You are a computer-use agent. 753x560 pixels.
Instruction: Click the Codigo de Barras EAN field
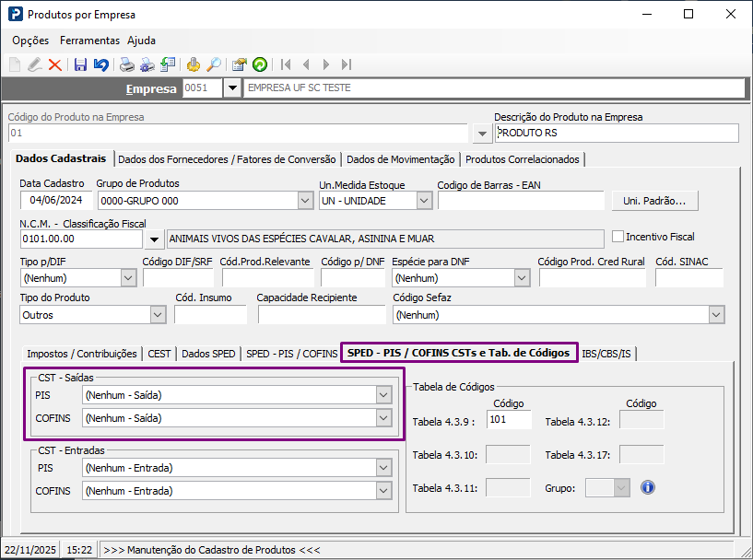pyautogui.click(x=520, y=200)
